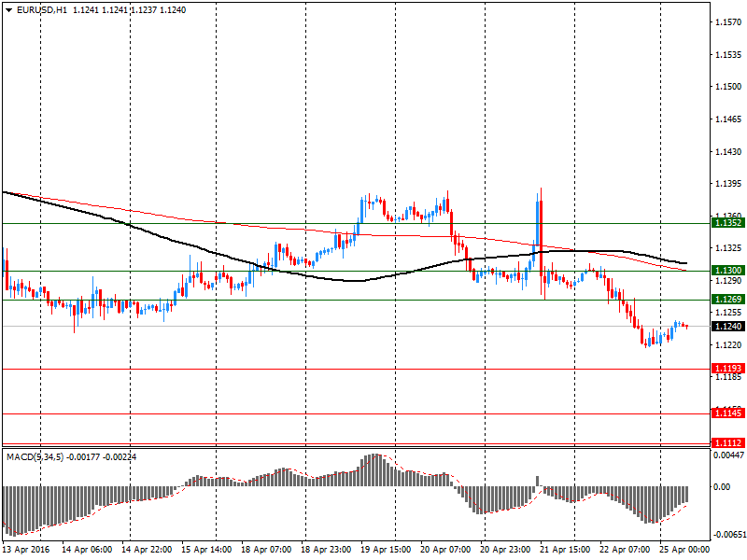Select the 1.1500 price axis value

(x=728, y=87)
